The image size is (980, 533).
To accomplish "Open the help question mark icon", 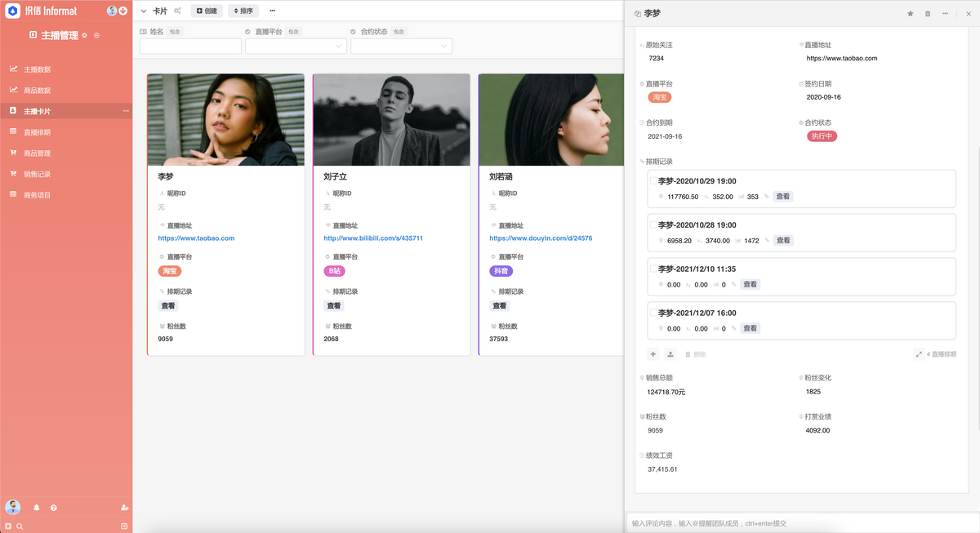I will [54, 508].
